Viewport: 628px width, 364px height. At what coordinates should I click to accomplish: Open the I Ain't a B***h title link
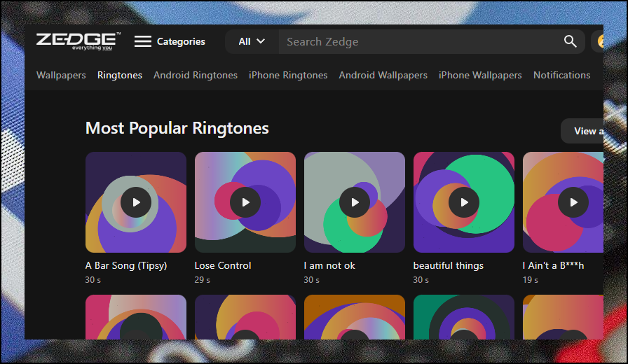(x=553, y=265)
